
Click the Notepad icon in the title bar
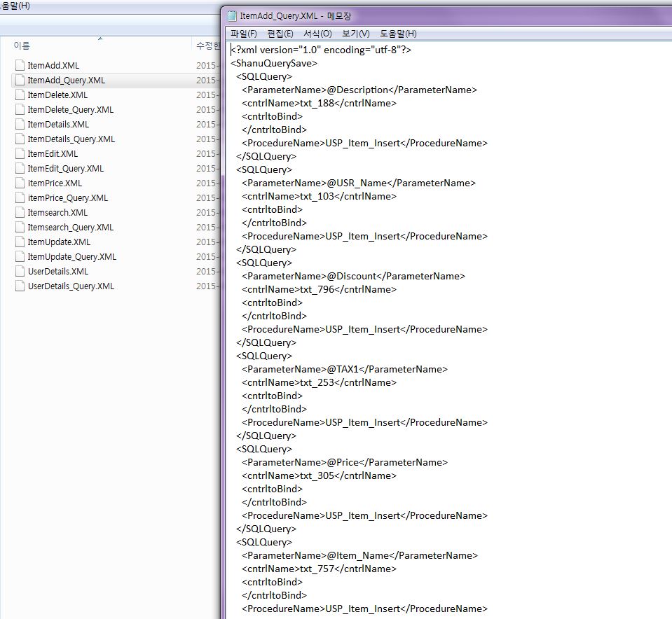[x=232, y=16]
